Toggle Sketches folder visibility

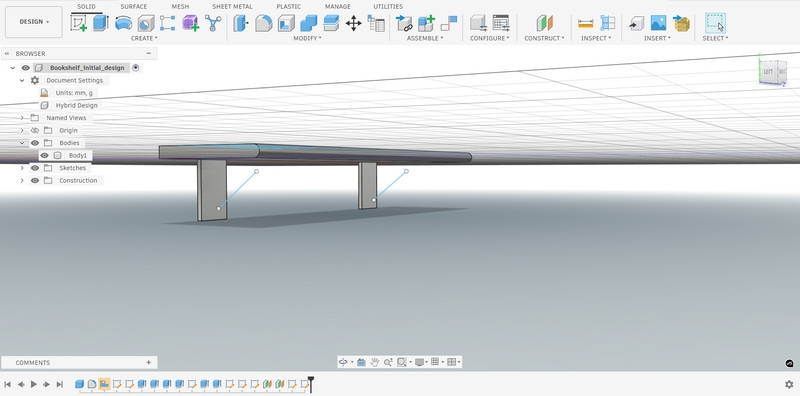pos(35,168)
